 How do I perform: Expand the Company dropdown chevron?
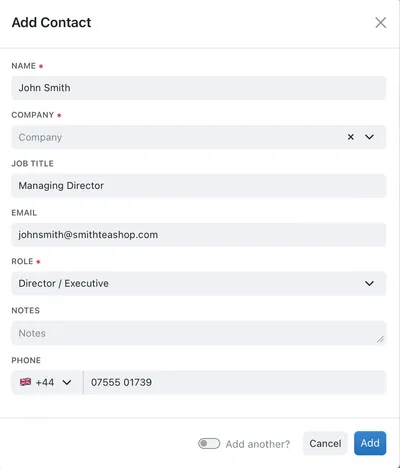369,137
